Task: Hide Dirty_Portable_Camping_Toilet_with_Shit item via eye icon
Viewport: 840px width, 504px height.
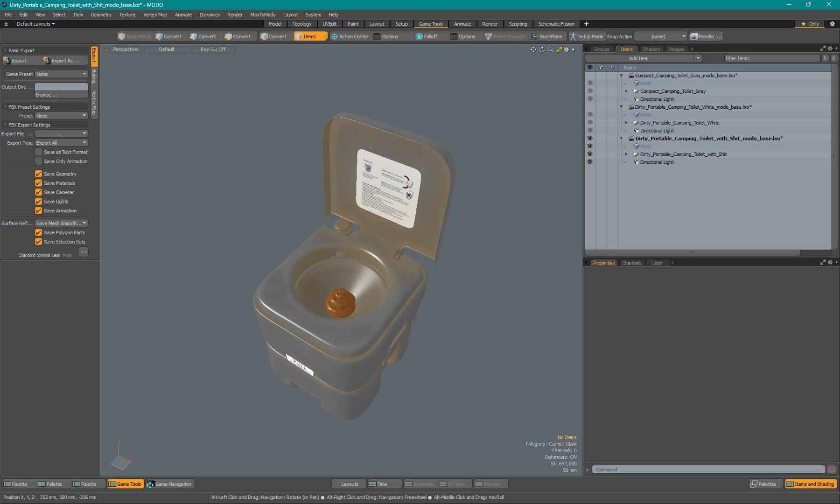Action: [590, 154]
